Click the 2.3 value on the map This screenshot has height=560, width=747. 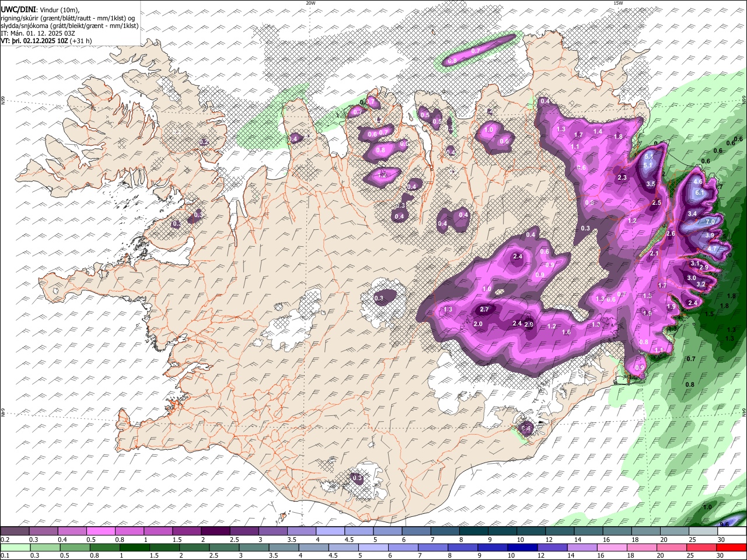(622, 178)
